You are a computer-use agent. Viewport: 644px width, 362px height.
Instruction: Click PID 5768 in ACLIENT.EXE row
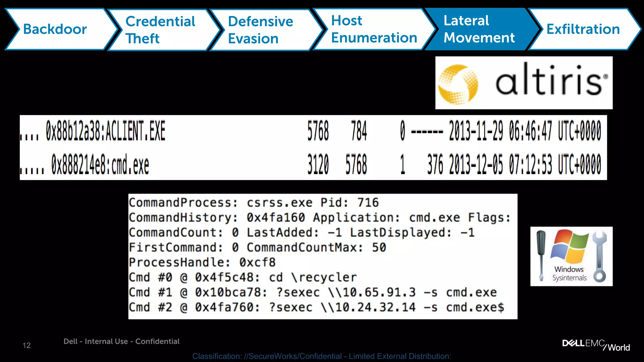point(318,131)
